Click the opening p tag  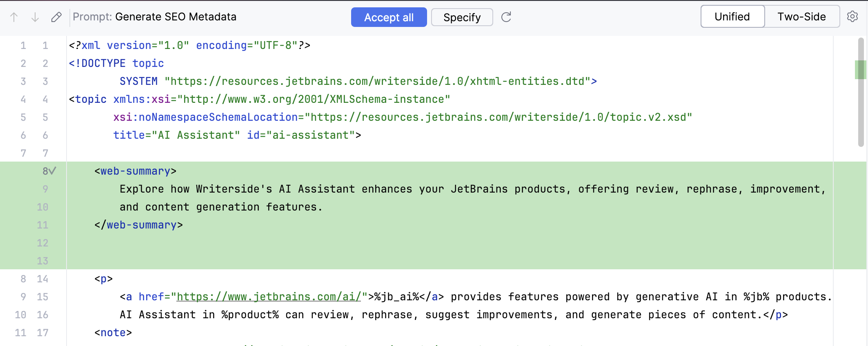point(104,279)
